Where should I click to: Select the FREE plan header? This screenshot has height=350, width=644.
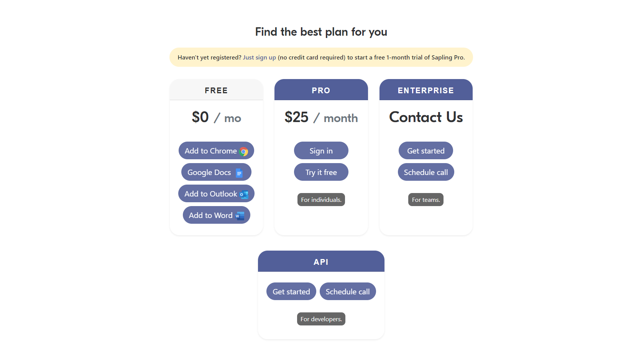click(x=216, y=90)
